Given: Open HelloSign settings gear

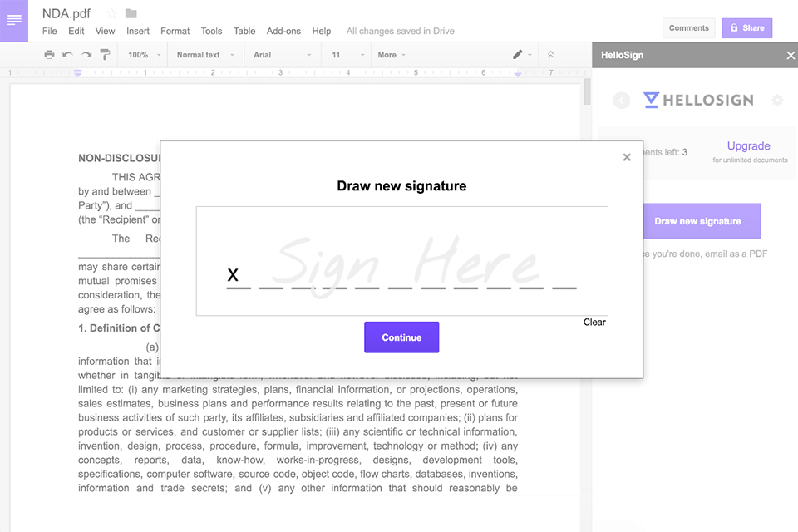Looking at the screenshot, I should (777, 100).
